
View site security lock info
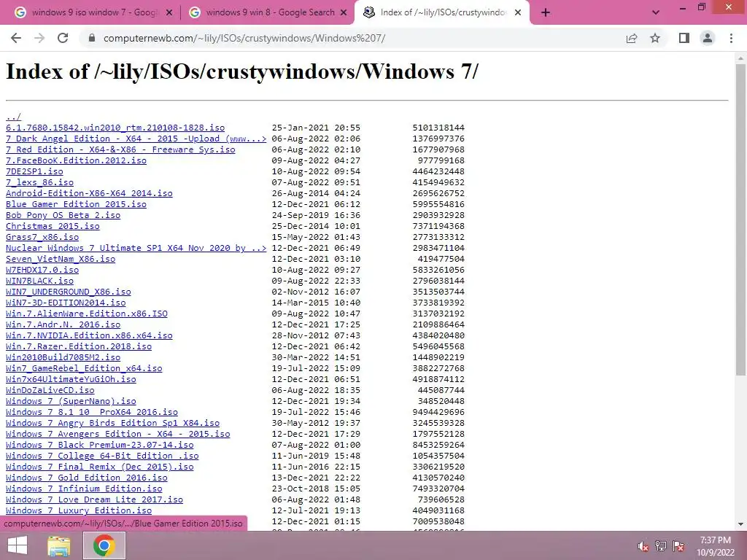92,38
